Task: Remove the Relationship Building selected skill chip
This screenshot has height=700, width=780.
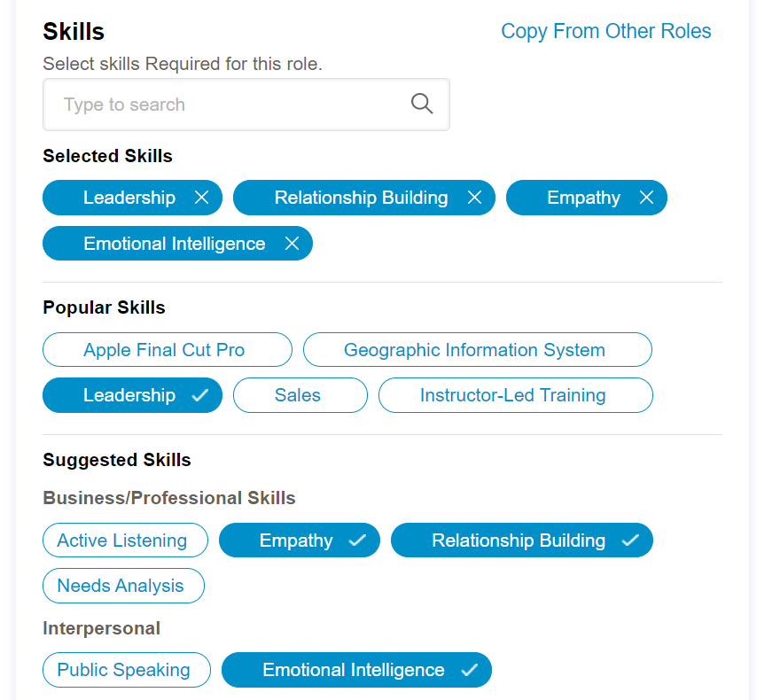Action: [x=474, y=198]
